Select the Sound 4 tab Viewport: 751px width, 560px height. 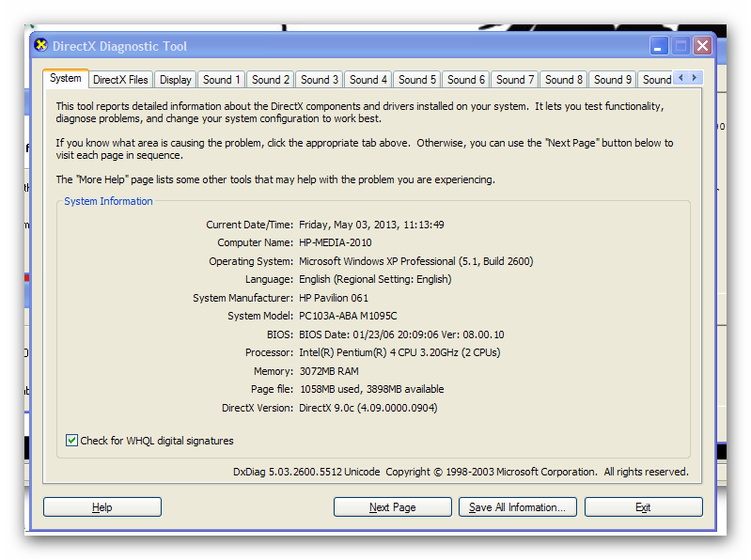point(368,80)
